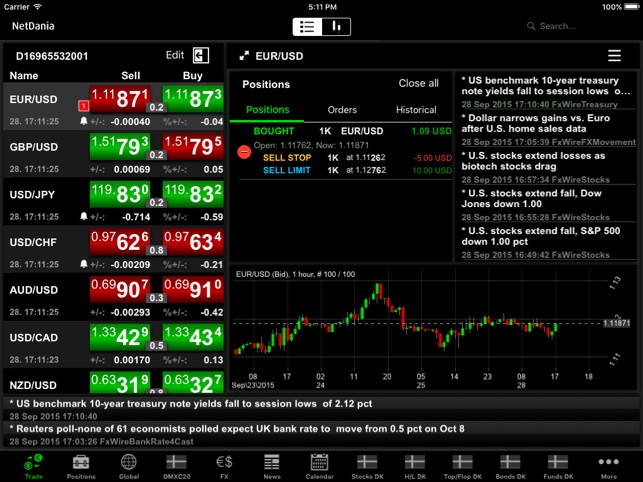Click the USD/CHF alert bell icon
Image resolution: width=643 pixels, height=482 pixels.
click(x=84, y=264)
